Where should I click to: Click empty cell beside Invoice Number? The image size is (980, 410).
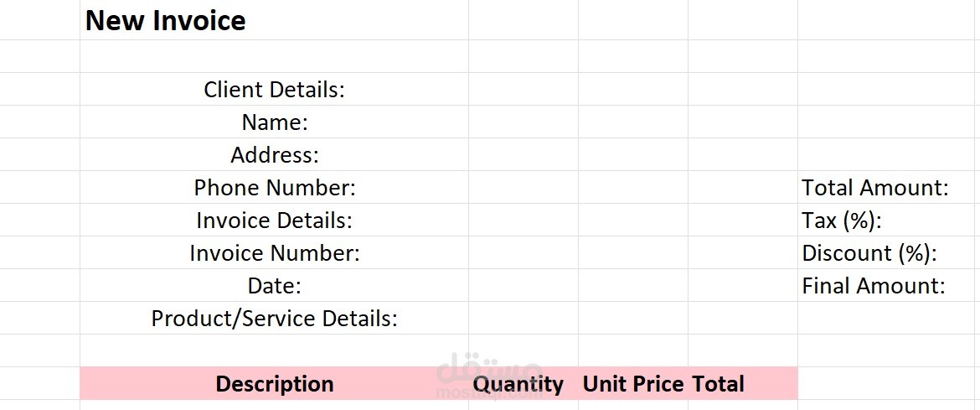point(524,253)
